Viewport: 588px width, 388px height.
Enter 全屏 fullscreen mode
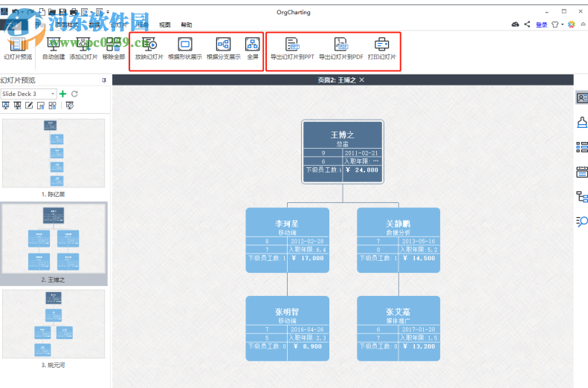pos(253,49)
